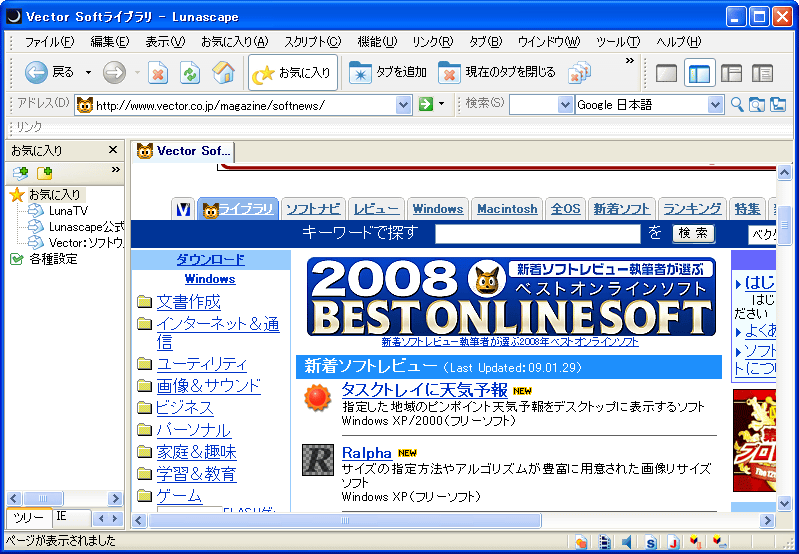Close tab with 現在のタブを閉じる

tap(496, 73)
